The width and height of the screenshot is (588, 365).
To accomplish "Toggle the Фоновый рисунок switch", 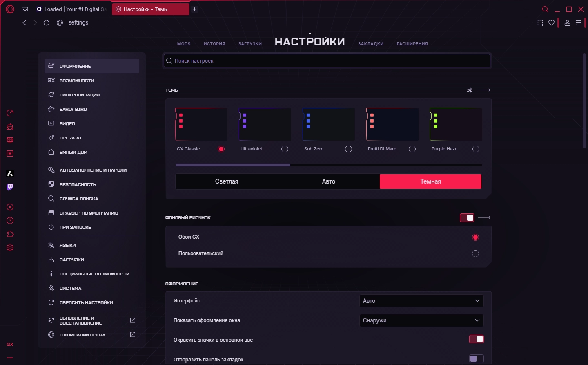I will click(x=467, y=217).
